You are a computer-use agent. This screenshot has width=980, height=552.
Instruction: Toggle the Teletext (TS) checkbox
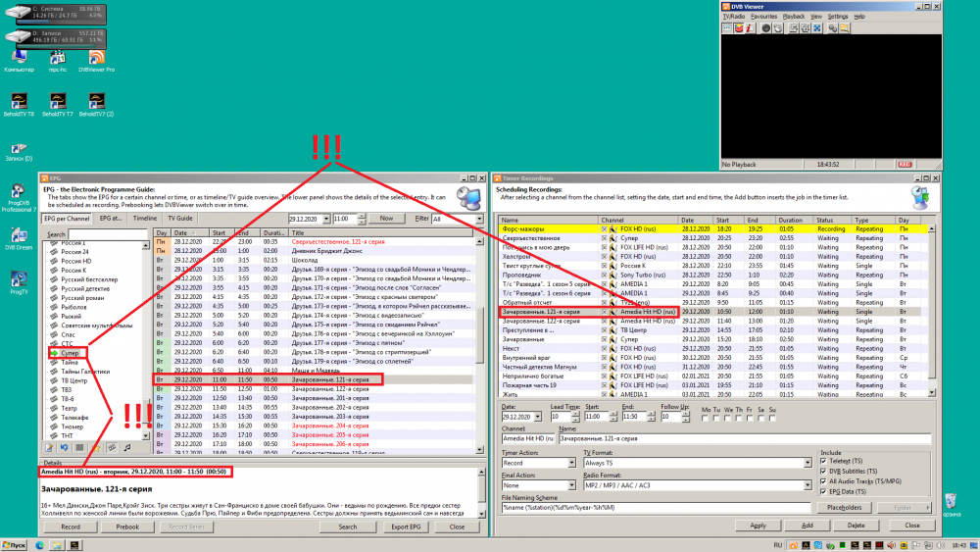point(821,460)
